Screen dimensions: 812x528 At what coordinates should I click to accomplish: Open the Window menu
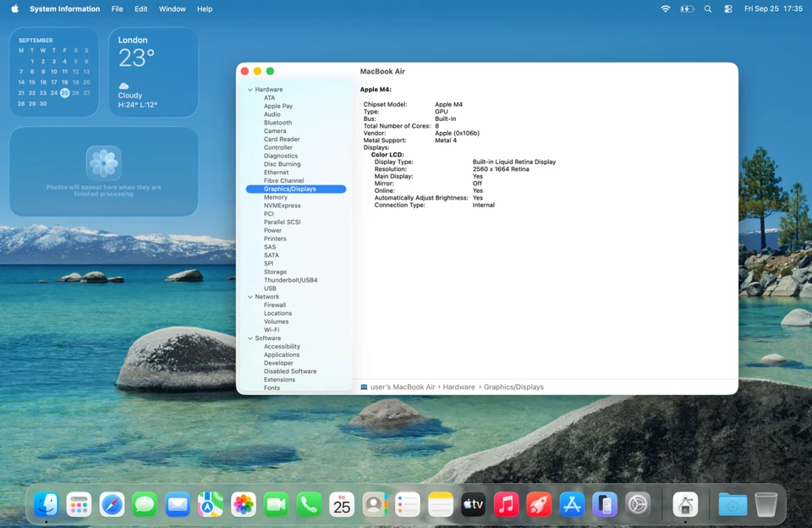pos(172,8)
